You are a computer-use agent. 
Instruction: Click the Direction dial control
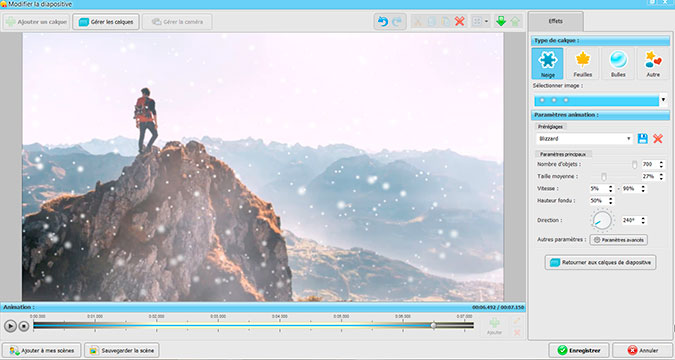(601, 220)
